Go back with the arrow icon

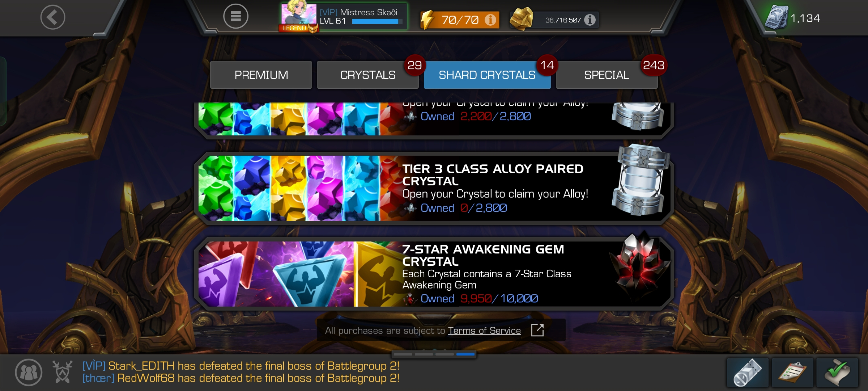coord(53,17)
